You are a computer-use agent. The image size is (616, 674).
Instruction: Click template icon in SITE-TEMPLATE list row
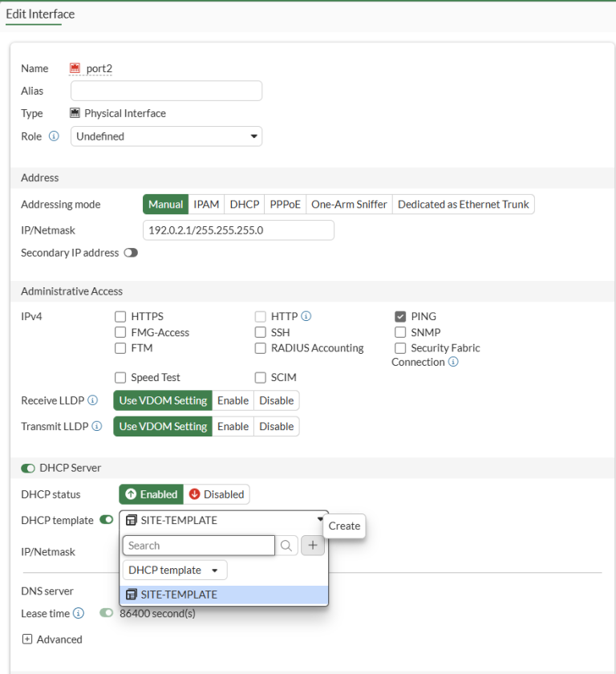pyautogui.click(x=131, y=595)
